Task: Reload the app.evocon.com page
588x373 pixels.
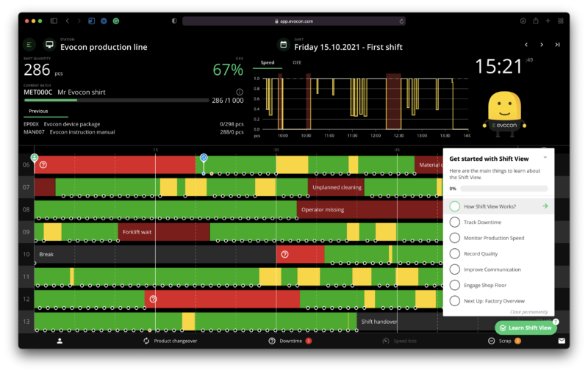Action: 401,21
